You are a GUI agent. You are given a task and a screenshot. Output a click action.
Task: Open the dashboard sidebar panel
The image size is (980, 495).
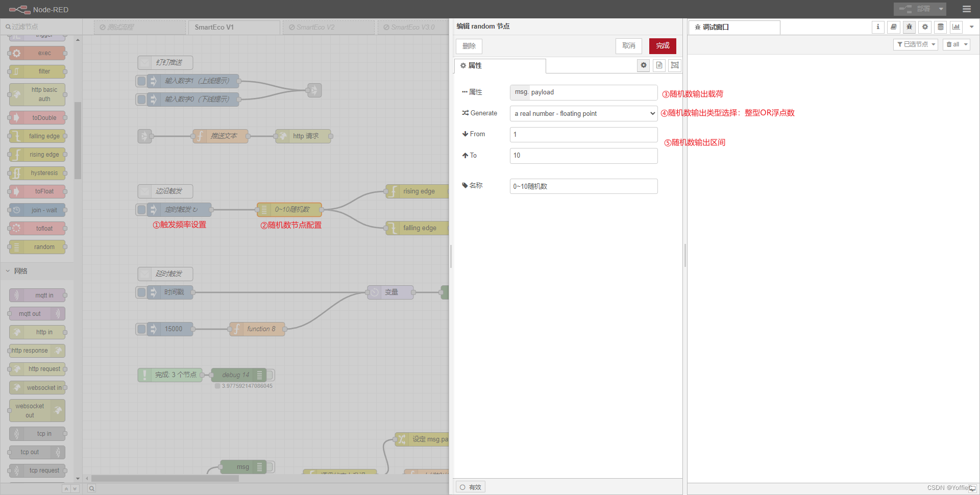click(x=956, y=27)
